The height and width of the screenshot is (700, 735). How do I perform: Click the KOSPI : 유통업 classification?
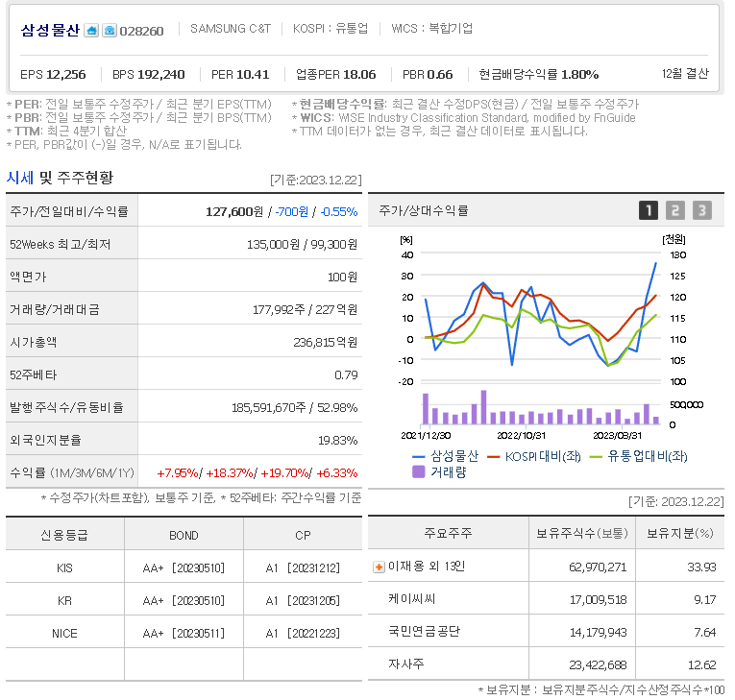331,29
